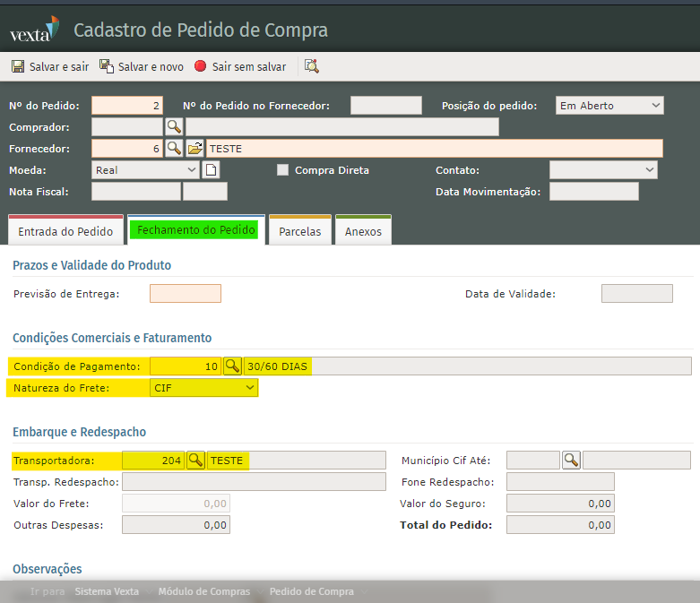Click Sair sem salvar button
700x603 pixels.
point(240,66)
